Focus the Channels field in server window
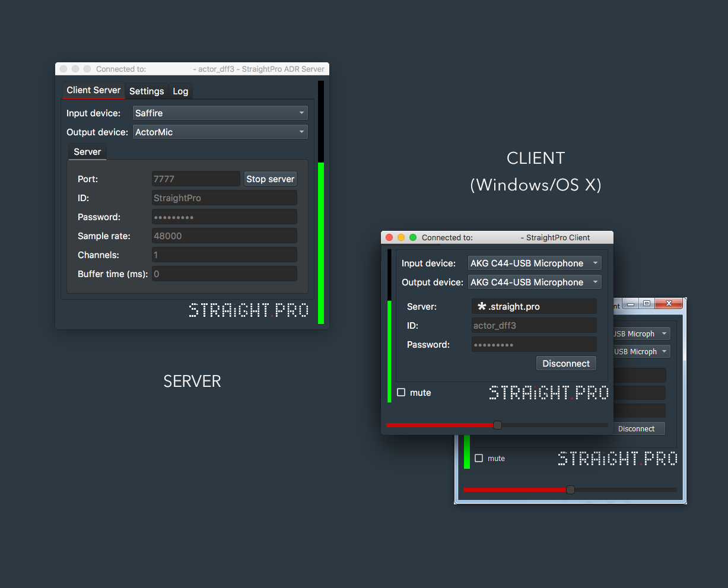This screenshot has width=728, height=588. point(224,255)
